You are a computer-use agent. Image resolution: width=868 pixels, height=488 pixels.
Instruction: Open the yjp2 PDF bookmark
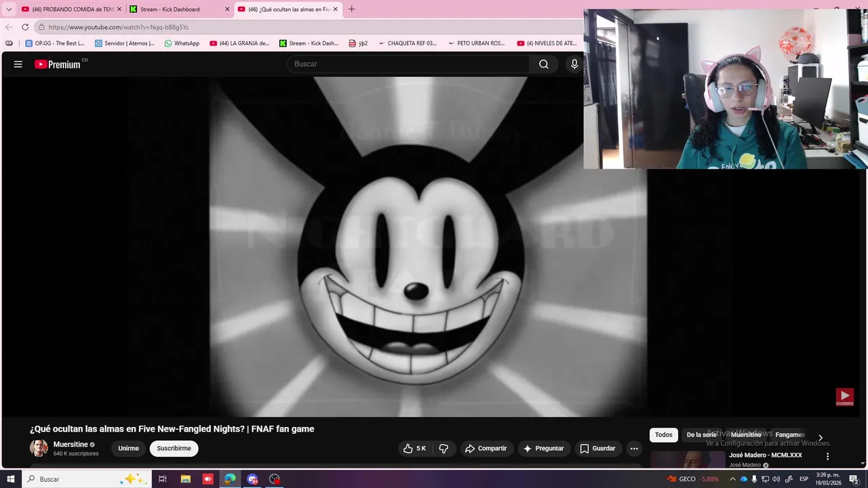[x=358, y=43]
